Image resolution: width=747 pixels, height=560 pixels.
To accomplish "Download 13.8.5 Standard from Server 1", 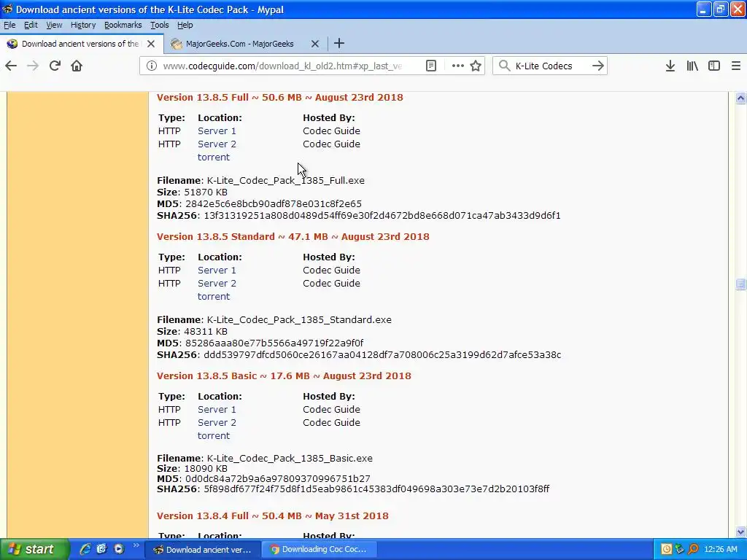I will 217,270.
